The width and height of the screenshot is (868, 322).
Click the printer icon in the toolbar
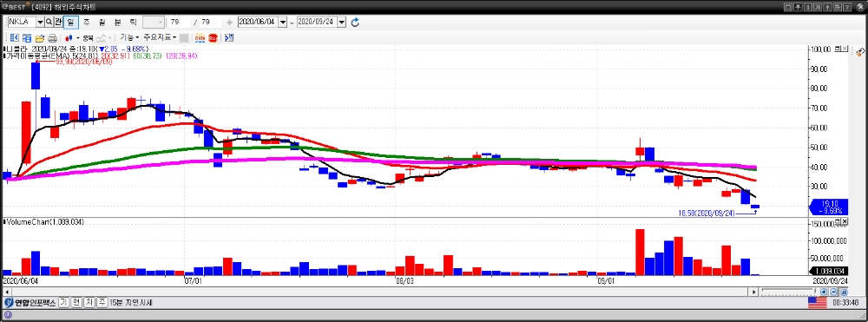point(52,38)
